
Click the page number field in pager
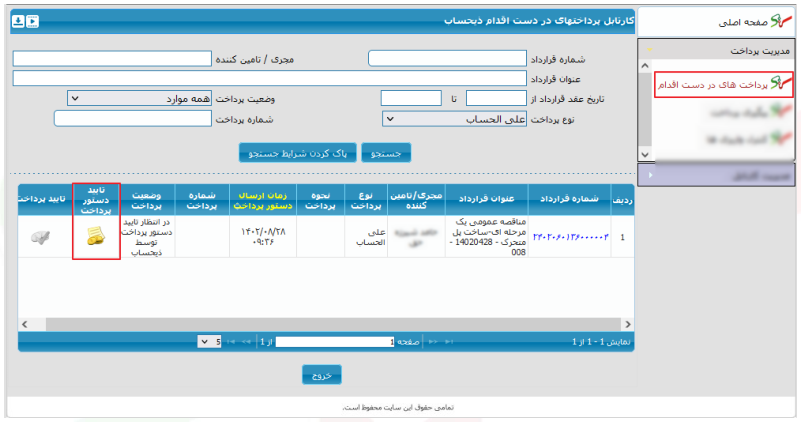[x=335, y=342]
